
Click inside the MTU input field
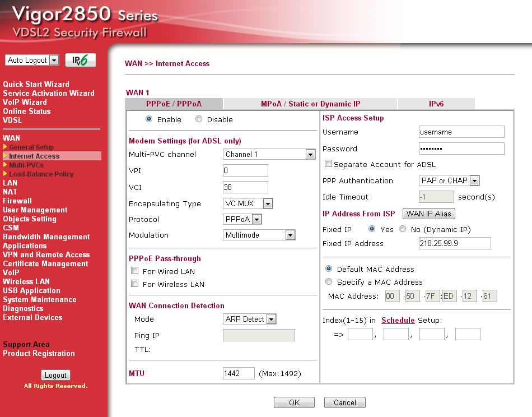(x=239, y=372)
